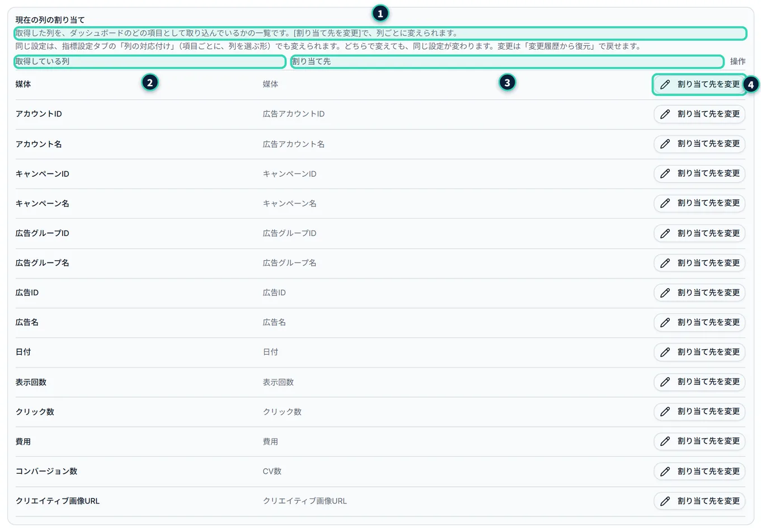Click the edit pencil for キャンペーン名 row
Image resolution: width=761 pixels, height=532 pixels.
(665, 203)
